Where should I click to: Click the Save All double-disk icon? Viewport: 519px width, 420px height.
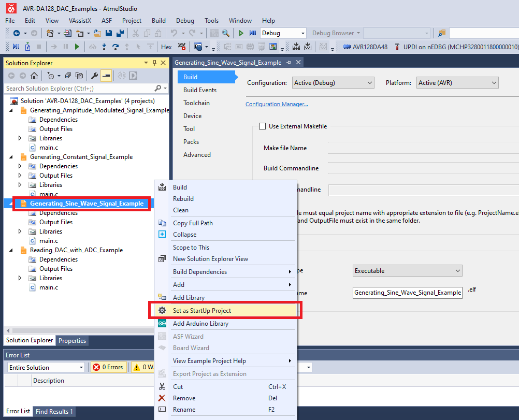click(x=120, y=33)
